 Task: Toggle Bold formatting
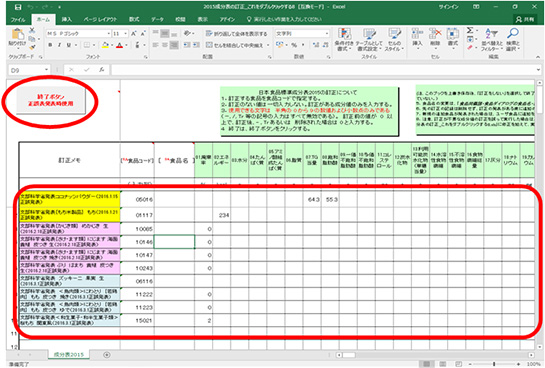pos(50,45)
